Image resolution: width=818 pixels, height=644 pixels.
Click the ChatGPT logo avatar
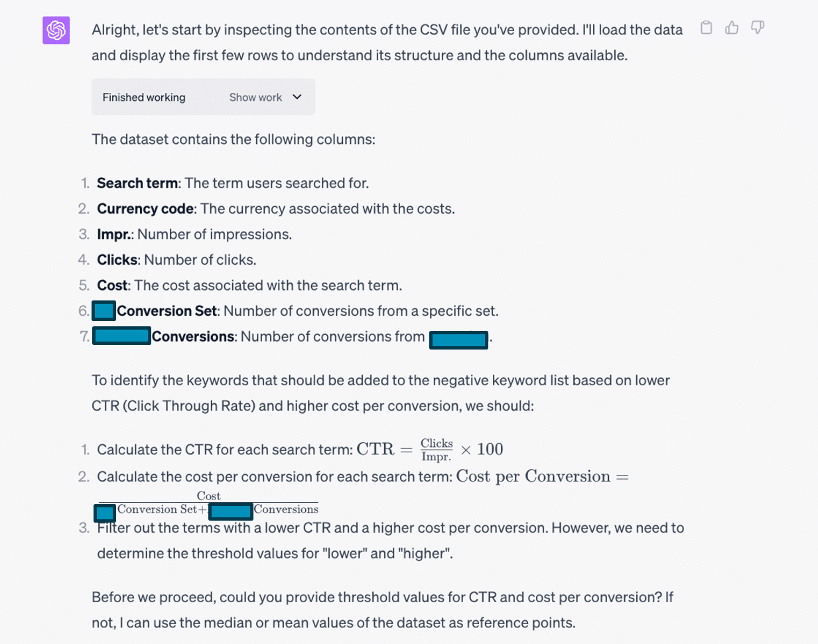[56, 31]
